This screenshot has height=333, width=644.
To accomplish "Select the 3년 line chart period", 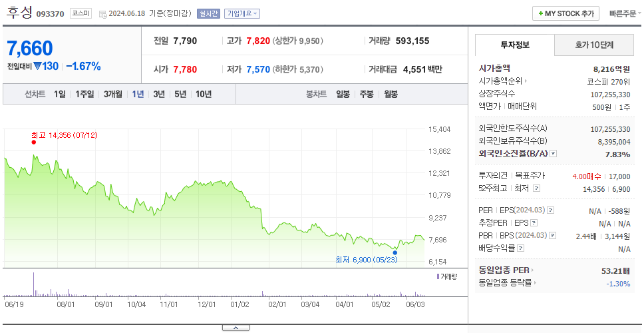I will click(159, 94).
